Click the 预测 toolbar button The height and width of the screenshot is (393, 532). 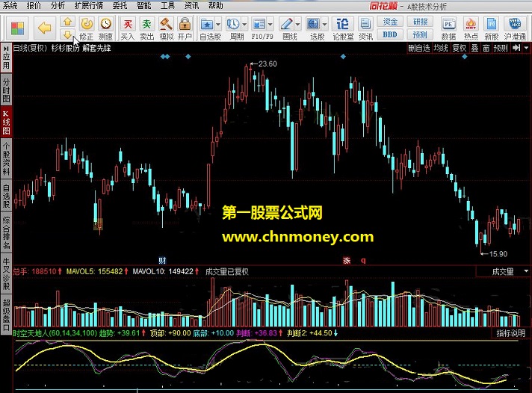pos(420,34)
